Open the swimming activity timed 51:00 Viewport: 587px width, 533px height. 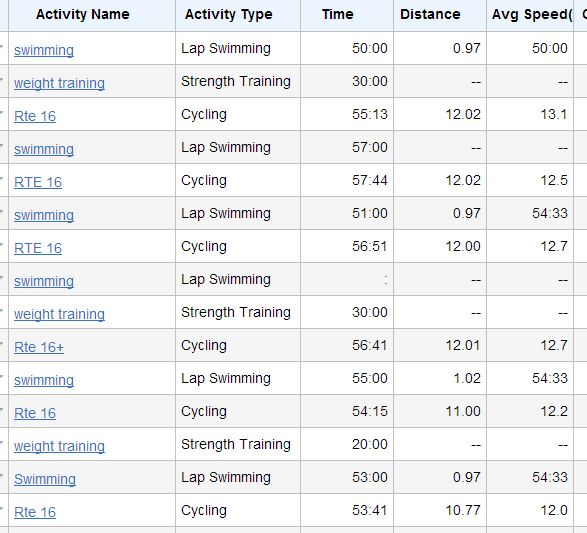click(x=44, y=215)
